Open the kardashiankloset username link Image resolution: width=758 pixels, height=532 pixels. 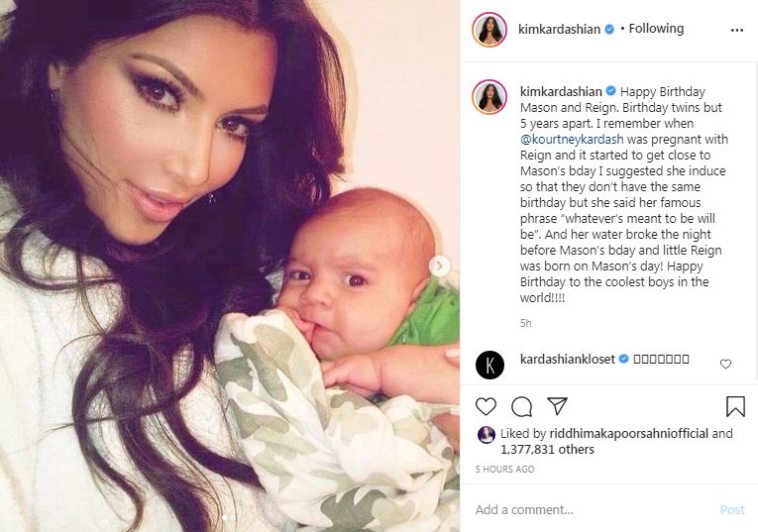pyautogui.click(x=568, y=359)
